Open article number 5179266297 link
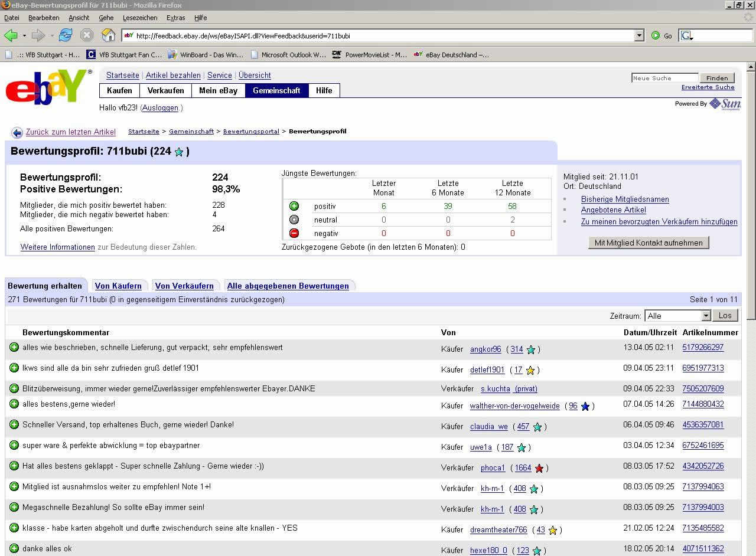756x556 pixels. pos(703,348)
